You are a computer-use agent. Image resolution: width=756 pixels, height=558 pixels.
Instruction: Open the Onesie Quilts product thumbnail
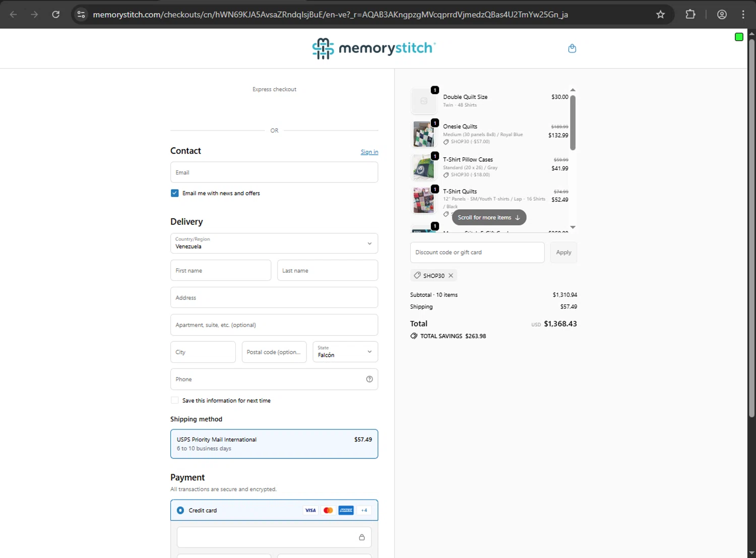[423, 134]
